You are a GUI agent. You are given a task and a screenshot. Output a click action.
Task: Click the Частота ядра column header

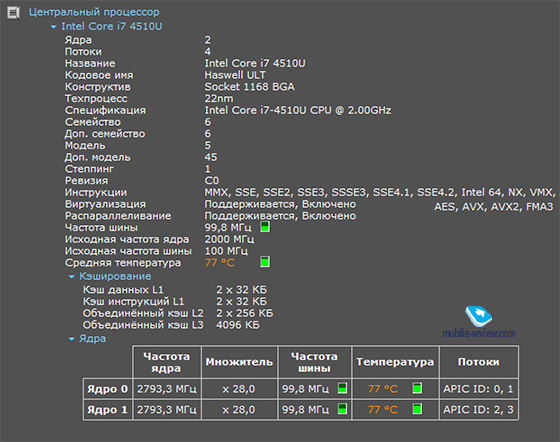166,362
